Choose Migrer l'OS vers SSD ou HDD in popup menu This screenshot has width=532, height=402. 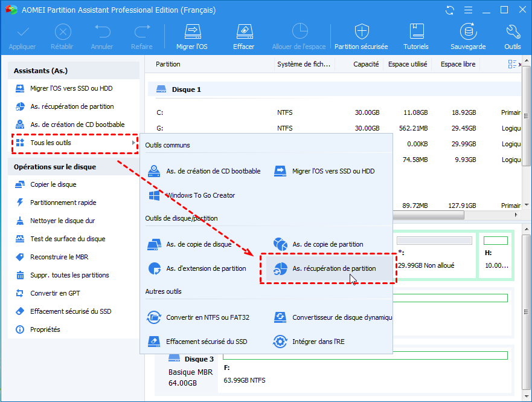click(324, 171)
